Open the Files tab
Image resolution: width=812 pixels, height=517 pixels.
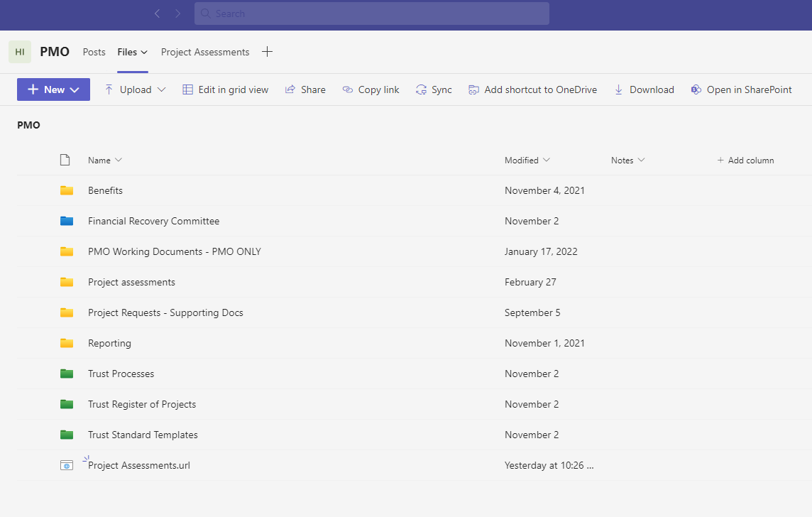(127, 52)
